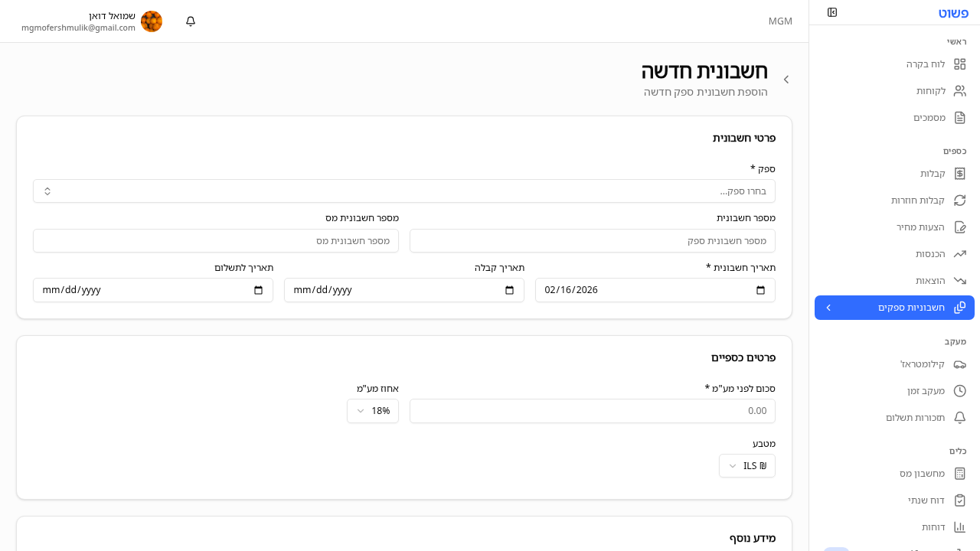980x551 pixels.
Task: Open דוחות reports from the sidebar
Action: click(x=960, y=527)
